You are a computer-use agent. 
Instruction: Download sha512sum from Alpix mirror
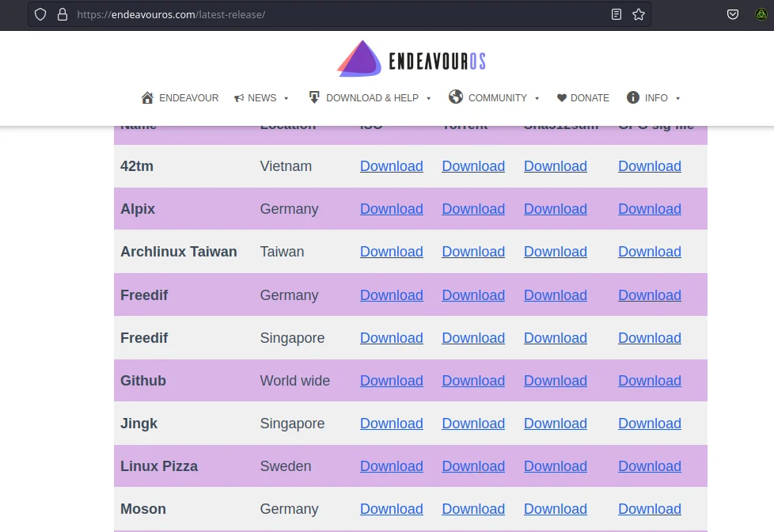556,208
